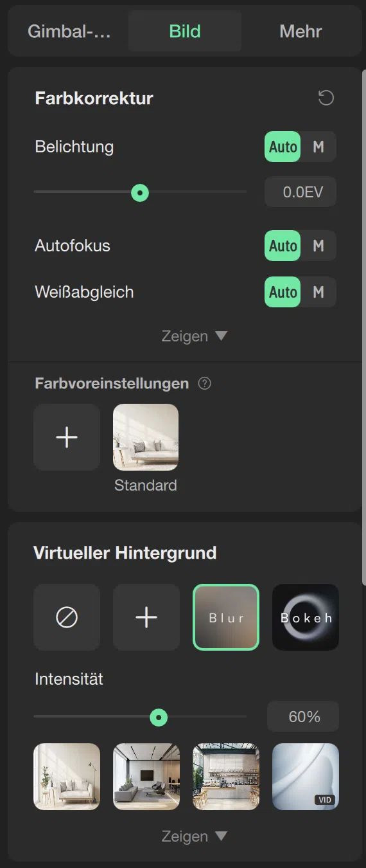Click the Intensität slider handle
Screen dimensions: 366x868
point(159,717)
